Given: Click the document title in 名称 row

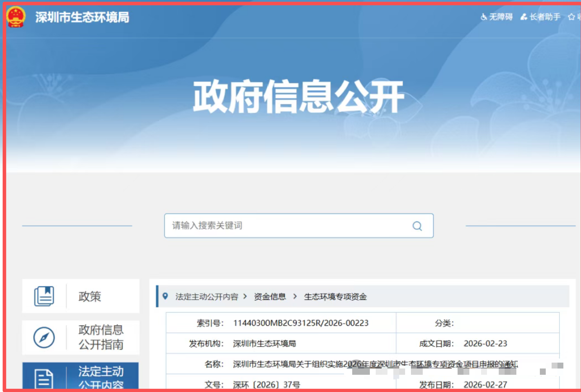Looking at the screenshot, I should click(375, 364).
